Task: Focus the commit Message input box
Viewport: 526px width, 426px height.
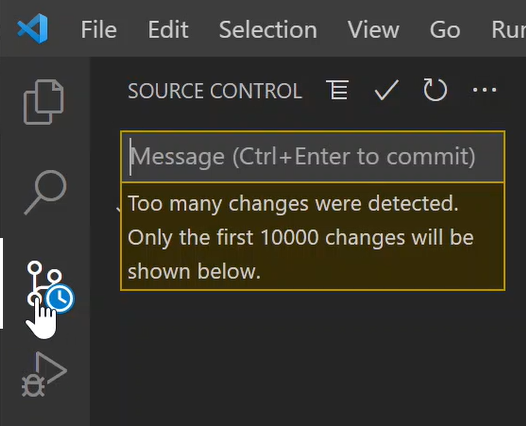Action: pos(313,157)
